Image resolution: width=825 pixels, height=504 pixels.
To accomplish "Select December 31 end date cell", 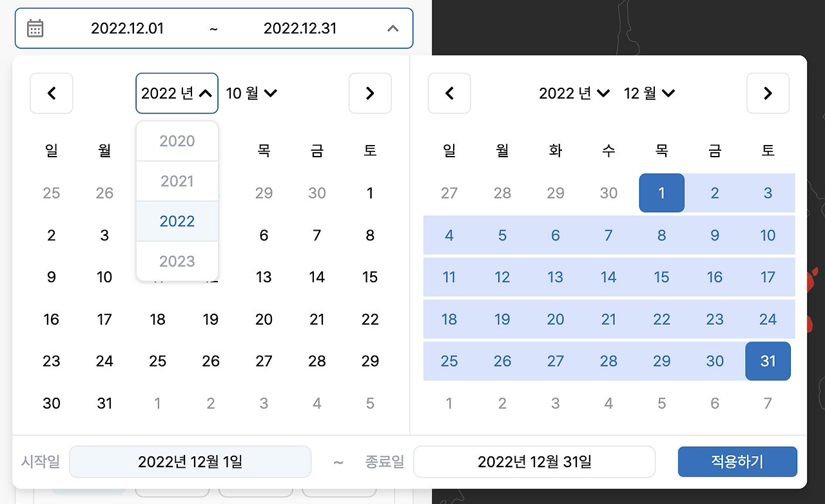I will 768,361.
